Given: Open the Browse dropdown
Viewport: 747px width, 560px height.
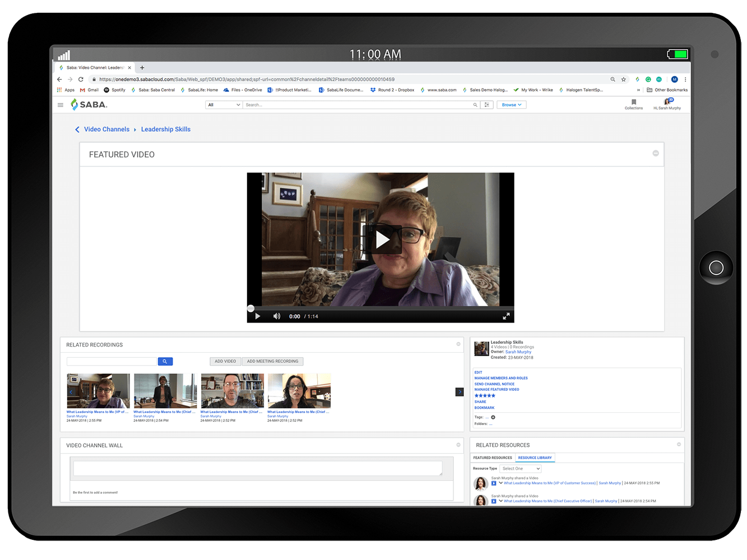Looking at the screenshot, I should click(512, 105).
